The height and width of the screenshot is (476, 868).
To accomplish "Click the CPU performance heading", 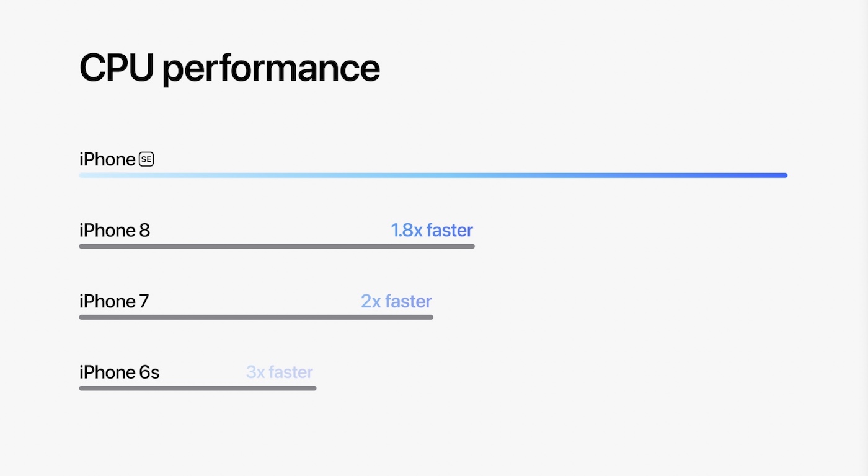I will 229,69.
